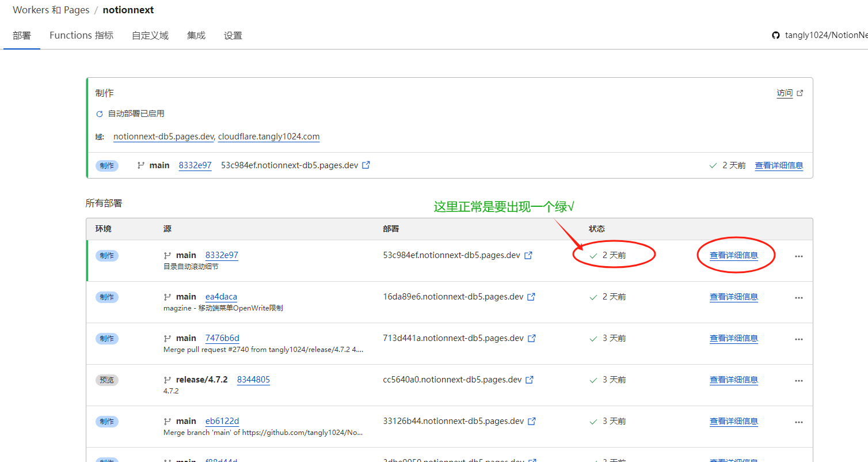
Task: Open more options for release/4.7.2 row
Action: coord(799,381)
